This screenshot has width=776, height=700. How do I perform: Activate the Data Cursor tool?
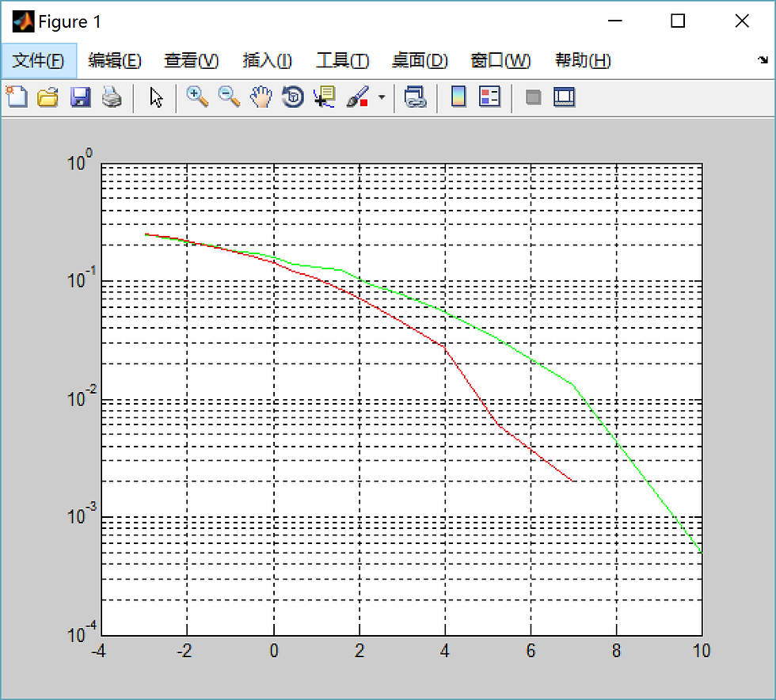(x=325, y=97)
